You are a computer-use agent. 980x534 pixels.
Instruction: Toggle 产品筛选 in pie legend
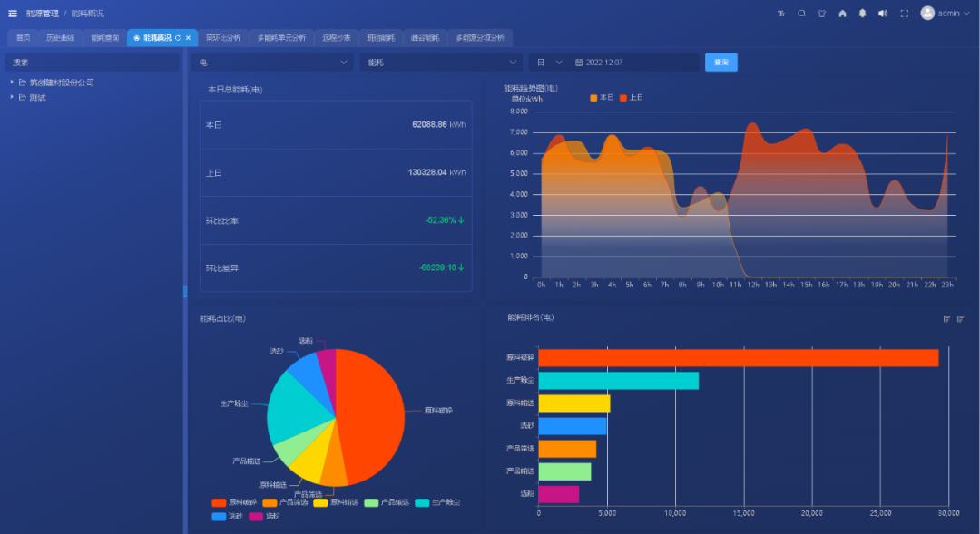pos(285,502)
